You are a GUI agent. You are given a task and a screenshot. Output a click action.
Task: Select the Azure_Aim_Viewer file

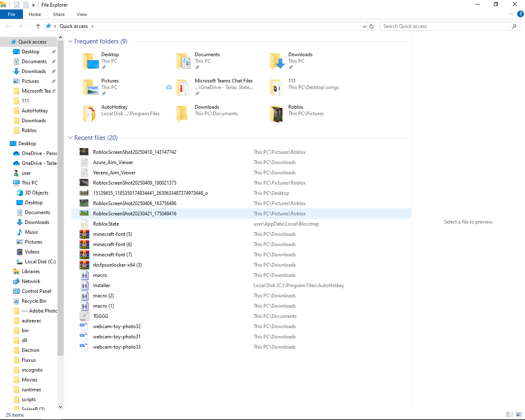pyautogui.click(x=241, y=162)
